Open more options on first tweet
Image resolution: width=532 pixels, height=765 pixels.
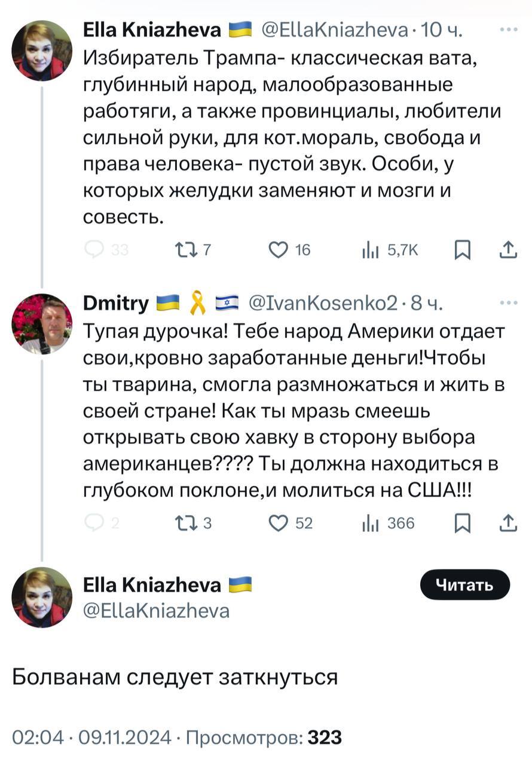[x=508, y=29]
